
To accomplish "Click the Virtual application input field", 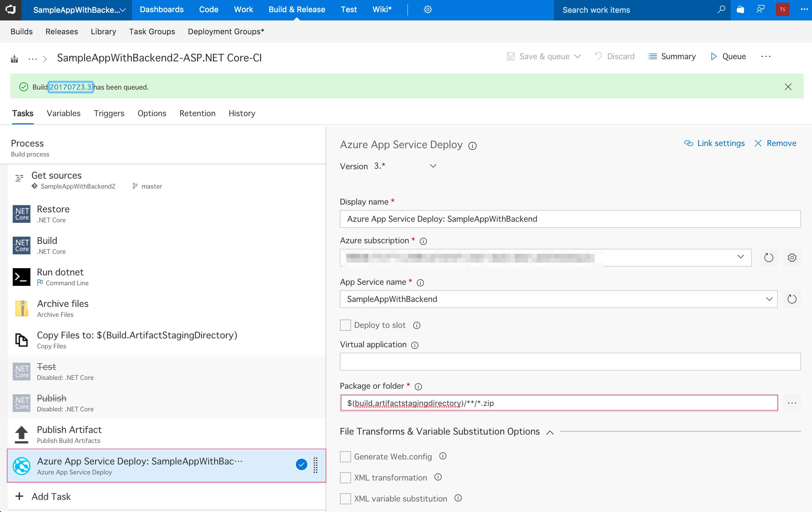I will (570, 362).
